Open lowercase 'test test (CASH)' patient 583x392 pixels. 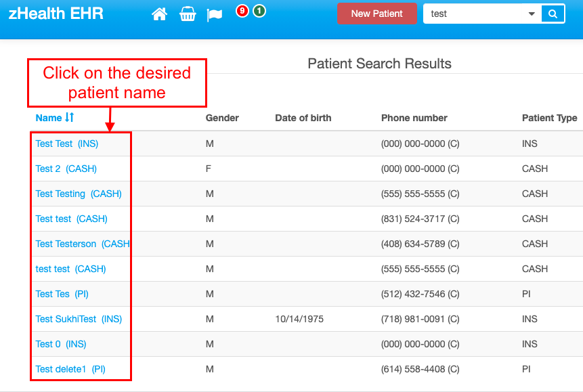[70, 269]
